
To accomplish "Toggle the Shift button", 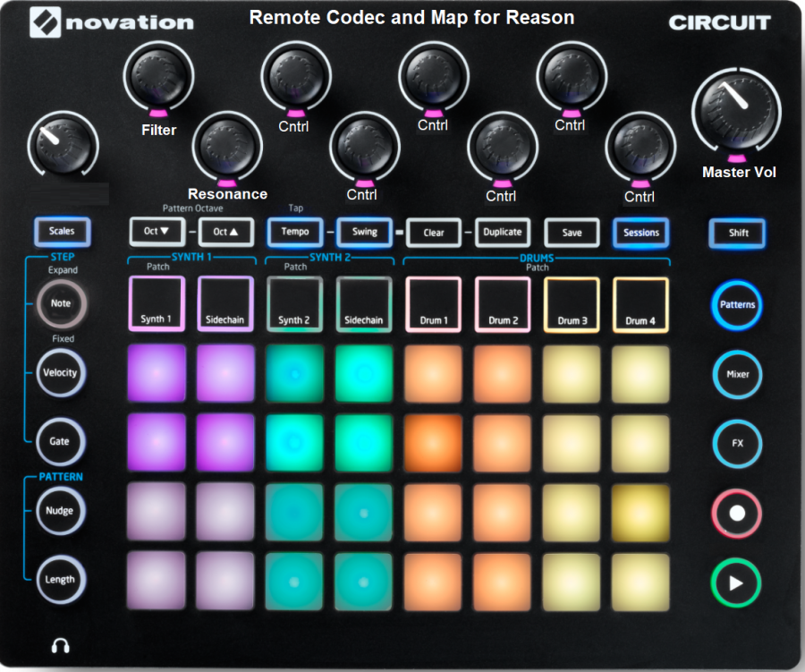I will [x=737, y=233].
